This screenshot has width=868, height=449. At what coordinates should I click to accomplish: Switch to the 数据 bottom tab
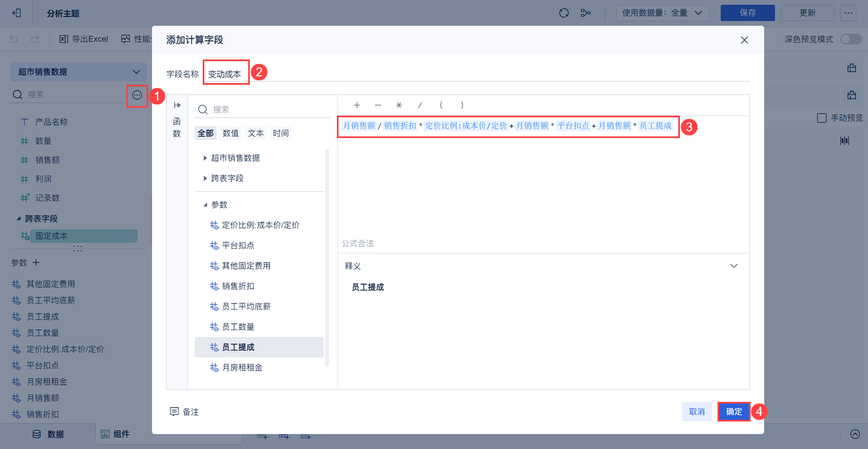(48, 434)
